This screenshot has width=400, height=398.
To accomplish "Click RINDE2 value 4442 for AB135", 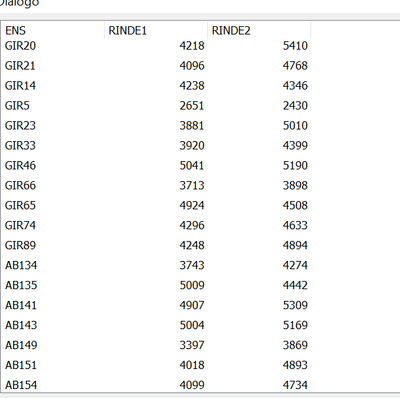I will pyautogui.click(x=295, y=286).
